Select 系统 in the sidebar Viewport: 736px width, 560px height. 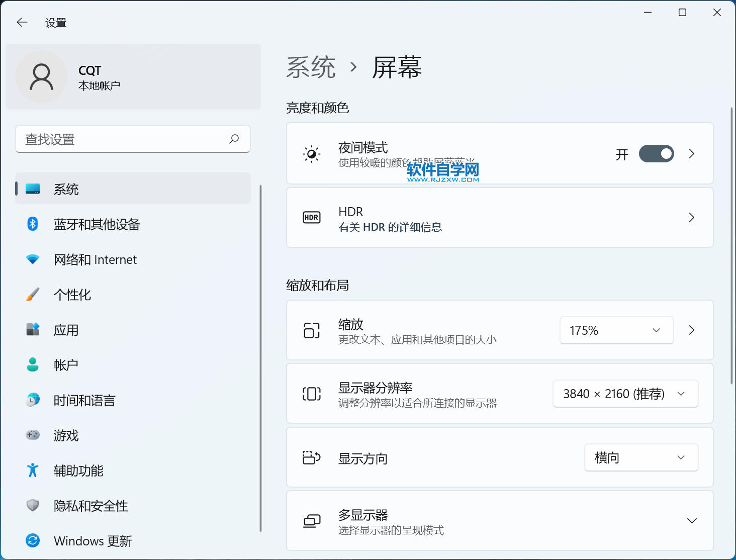click(x=133, y=189)
